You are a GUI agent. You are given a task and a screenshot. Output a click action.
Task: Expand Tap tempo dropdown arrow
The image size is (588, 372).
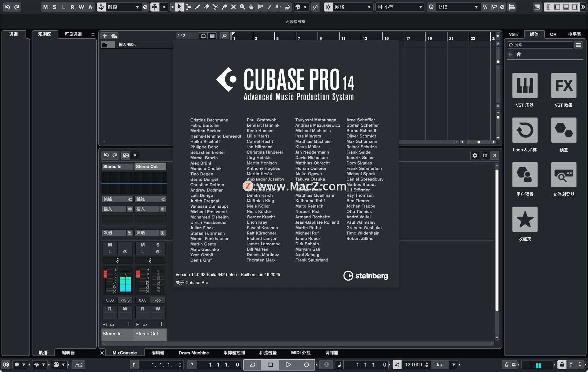(x=454, y=364)
